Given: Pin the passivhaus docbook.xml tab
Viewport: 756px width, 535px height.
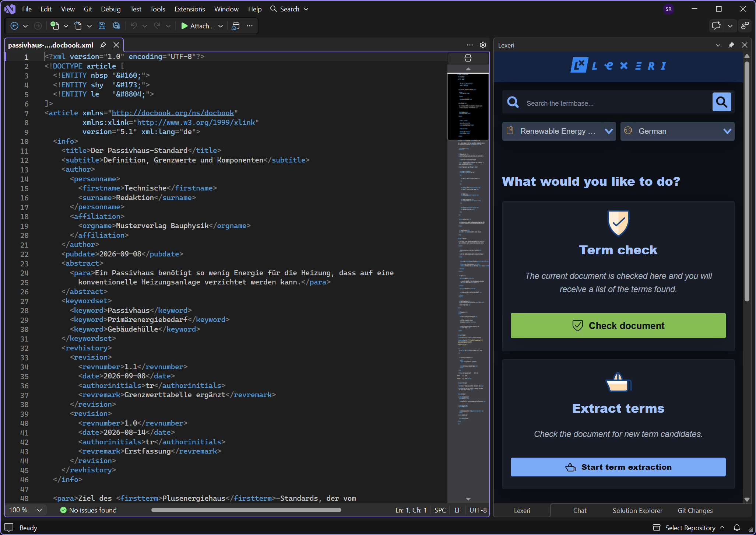Looking at the screenshot, I should click(103, 45).
